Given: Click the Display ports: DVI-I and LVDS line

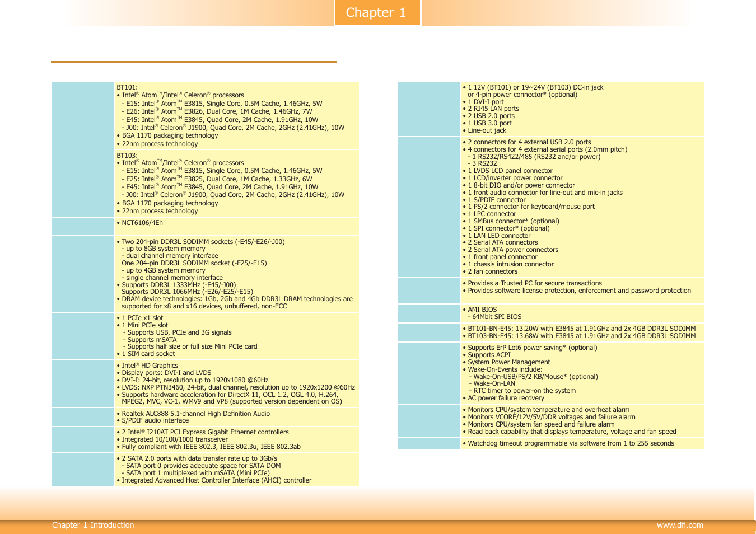Looking at the screenshot, I should [164, 373].
